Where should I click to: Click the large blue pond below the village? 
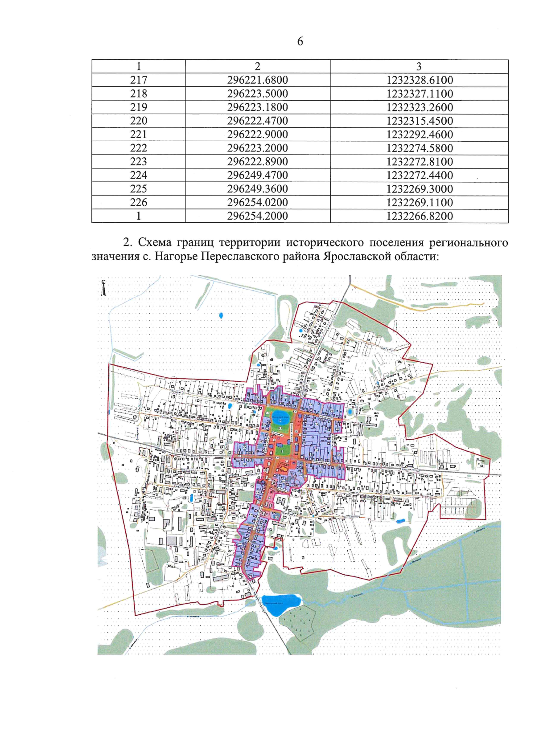(x=279, y=604)
